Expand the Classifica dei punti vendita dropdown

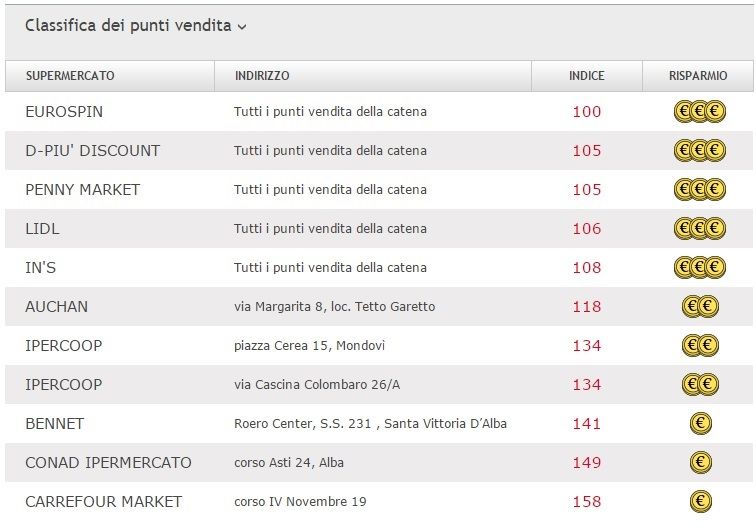coord(242,27)
